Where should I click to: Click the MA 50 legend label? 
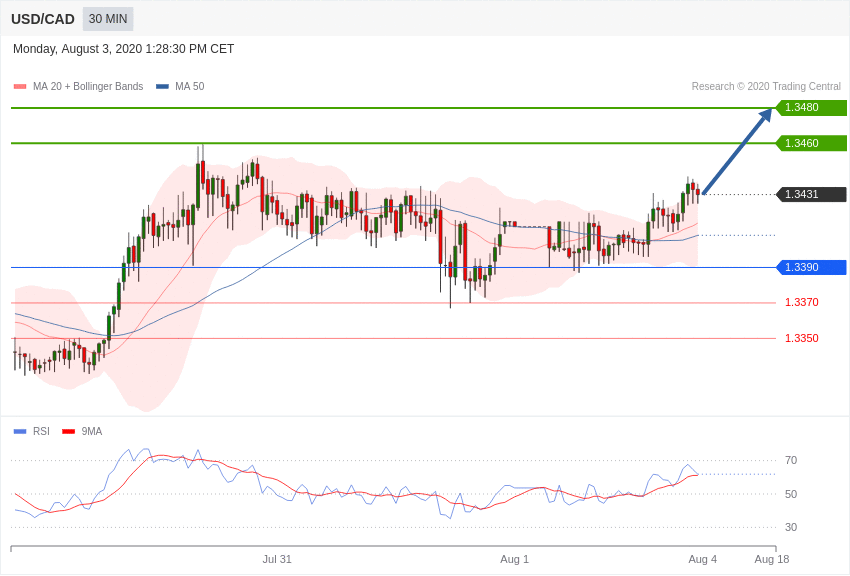[x=190, y=87]
